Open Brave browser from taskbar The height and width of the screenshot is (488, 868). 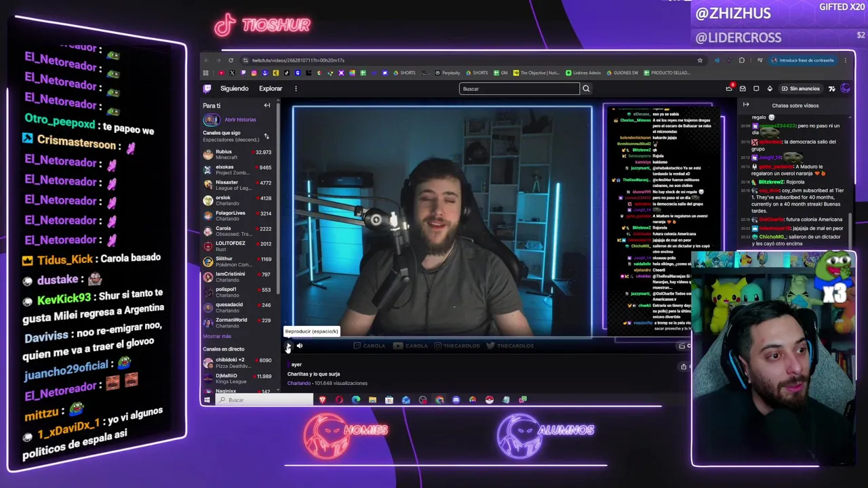pyautogui.click(x=322, y=400)
